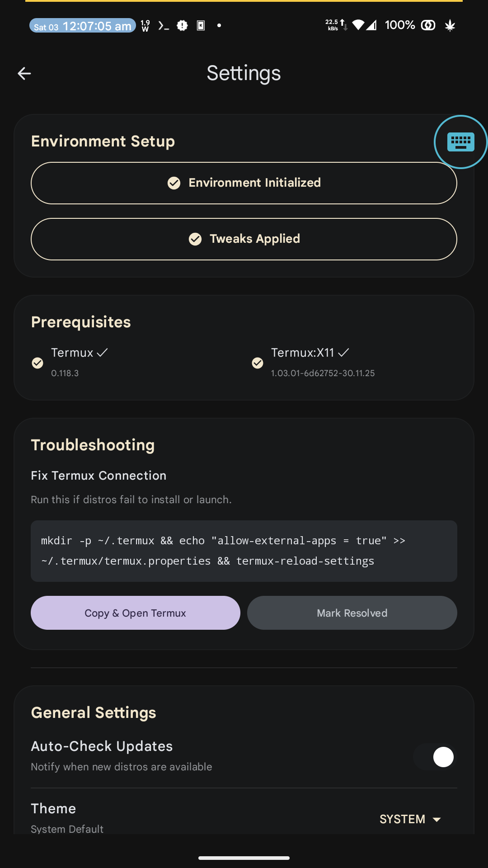488x868 pixels.
Task: Open the SYSTEM theme dropdown
Action: [410, 819]
